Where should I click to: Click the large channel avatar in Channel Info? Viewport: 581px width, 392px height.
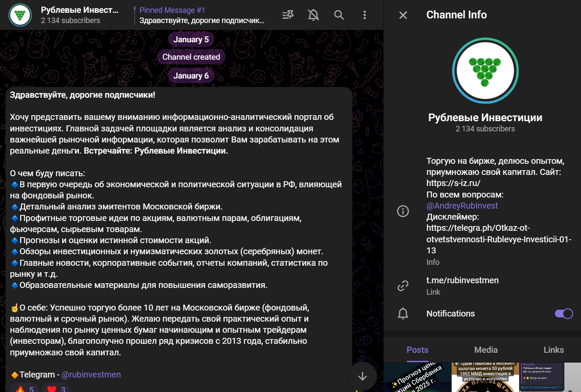(485, 71)
